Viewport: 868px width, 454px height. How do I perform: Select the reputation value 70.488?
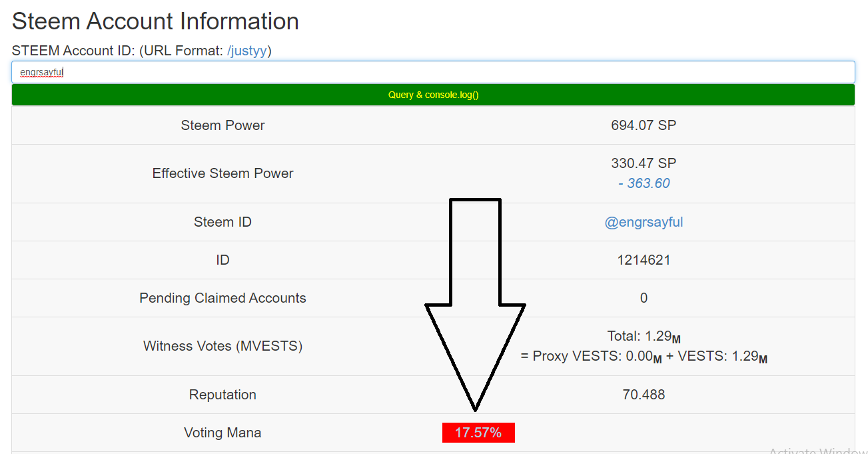click(644, 395)
